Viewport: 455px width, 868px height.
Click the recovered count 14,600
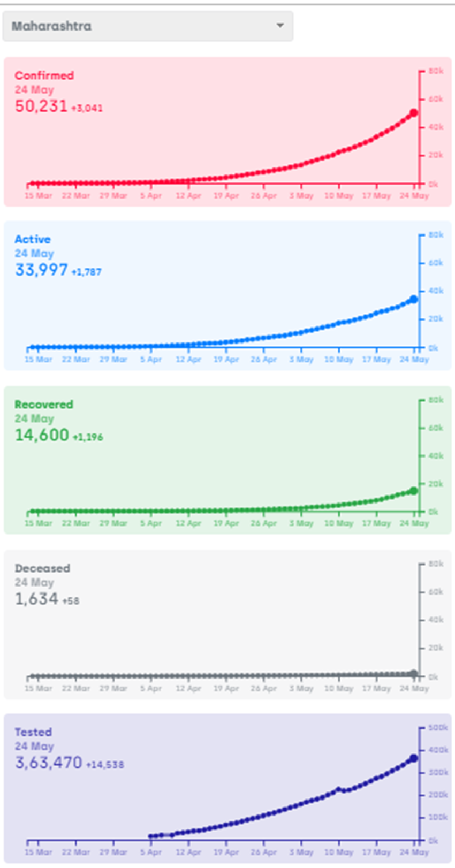[42, 435]
